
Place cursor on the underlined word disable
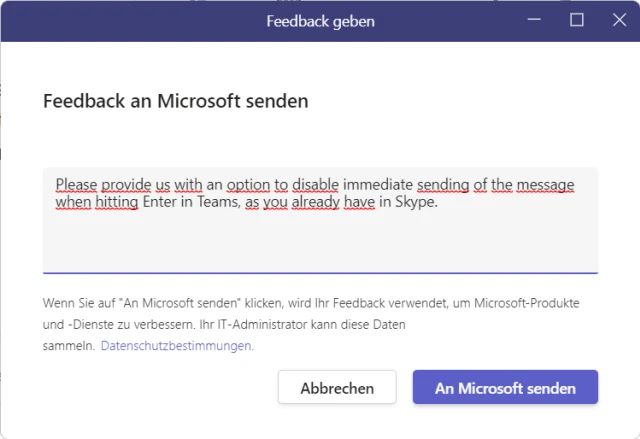[x=315, y=184]
